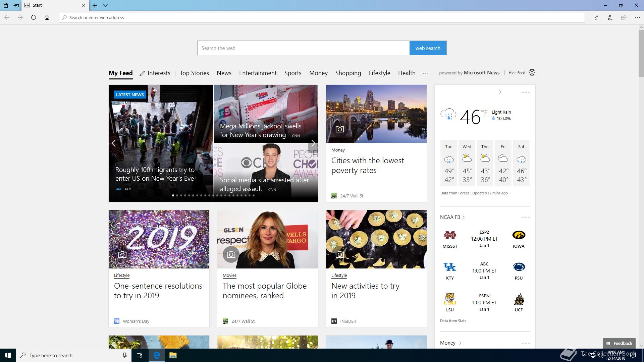Click the browser Forward arrow

click(x=20, y=17)
